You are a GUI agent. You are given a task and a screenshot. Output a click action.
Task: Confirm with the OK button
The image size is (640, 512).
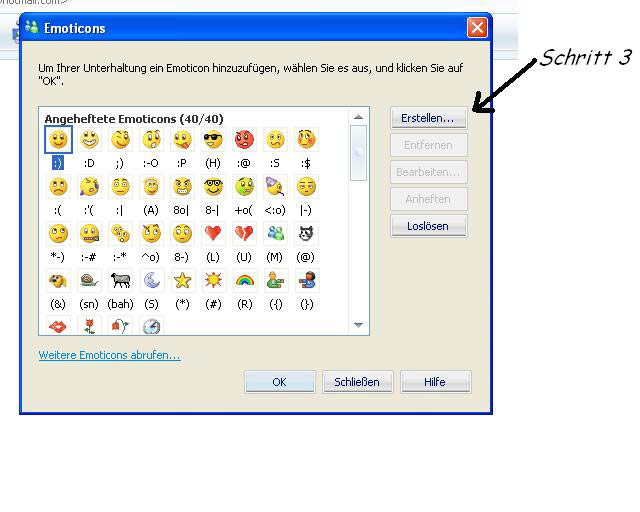280,382
